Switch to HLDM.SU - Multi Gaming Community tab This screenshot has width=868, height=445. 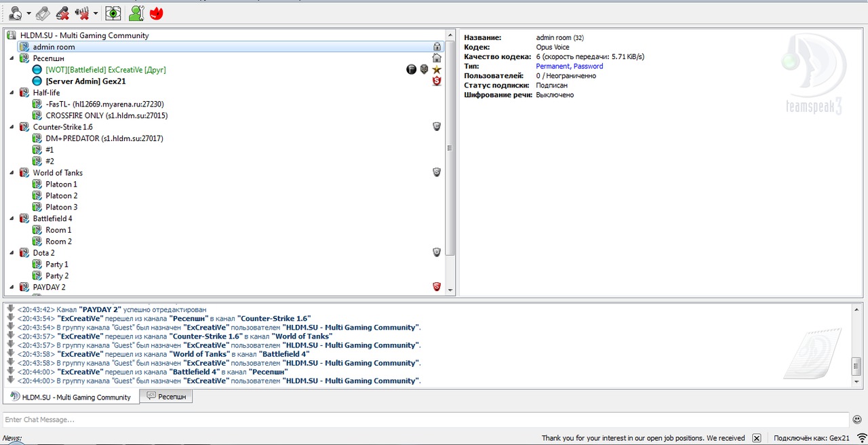(71, 397)
